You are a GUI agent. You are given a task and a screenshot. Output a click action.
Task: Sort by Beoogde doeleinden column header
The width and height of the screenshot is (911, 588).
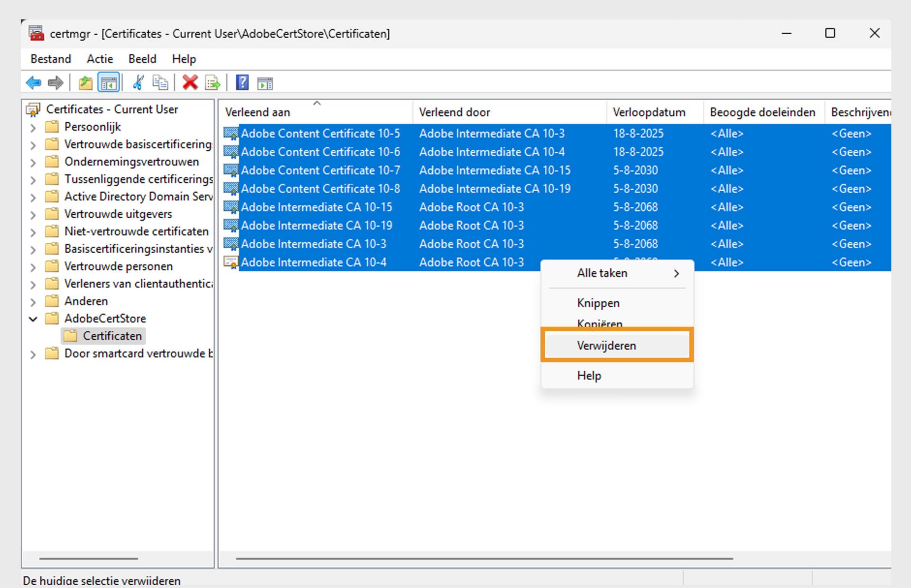pos(764,112)
